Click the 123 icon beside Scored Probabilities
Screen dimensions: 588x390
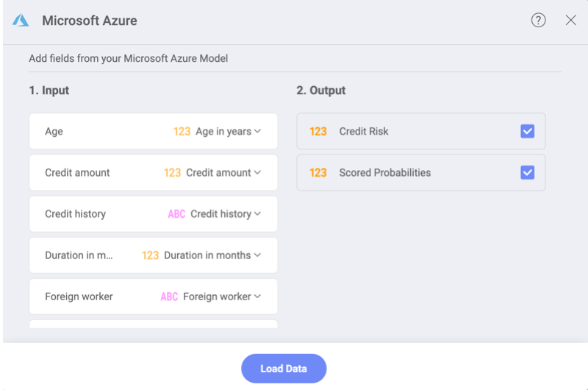318,173
